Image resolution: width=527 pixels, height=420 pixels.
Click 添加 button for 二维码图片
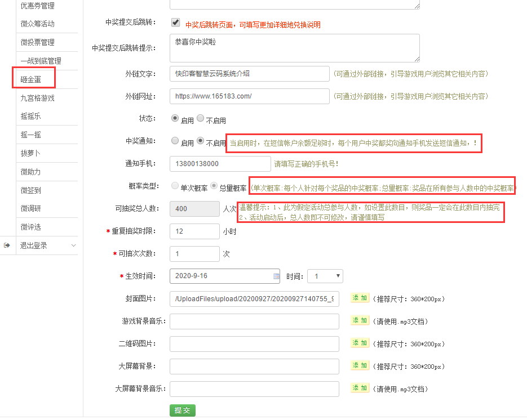(360, 343)
